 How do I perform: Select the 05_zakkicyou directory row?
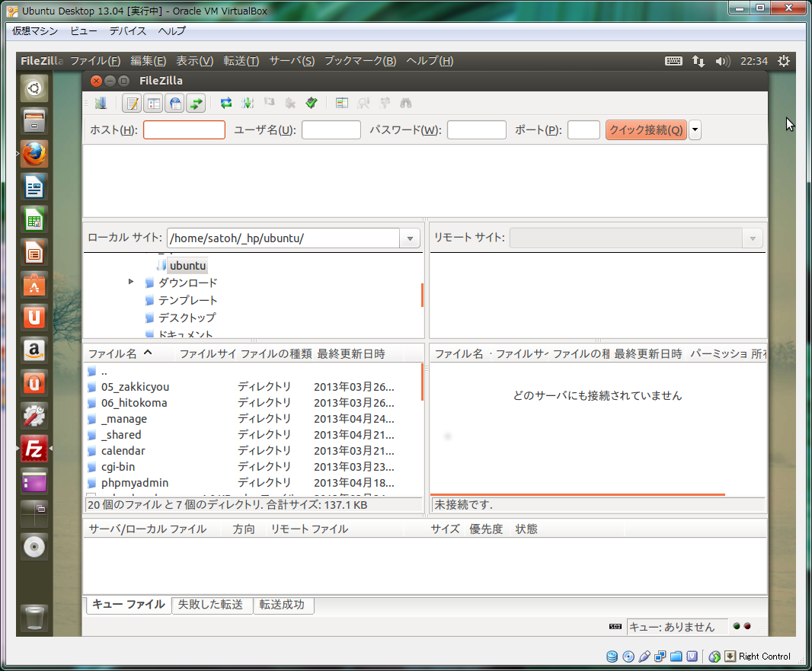click(253, 387)
